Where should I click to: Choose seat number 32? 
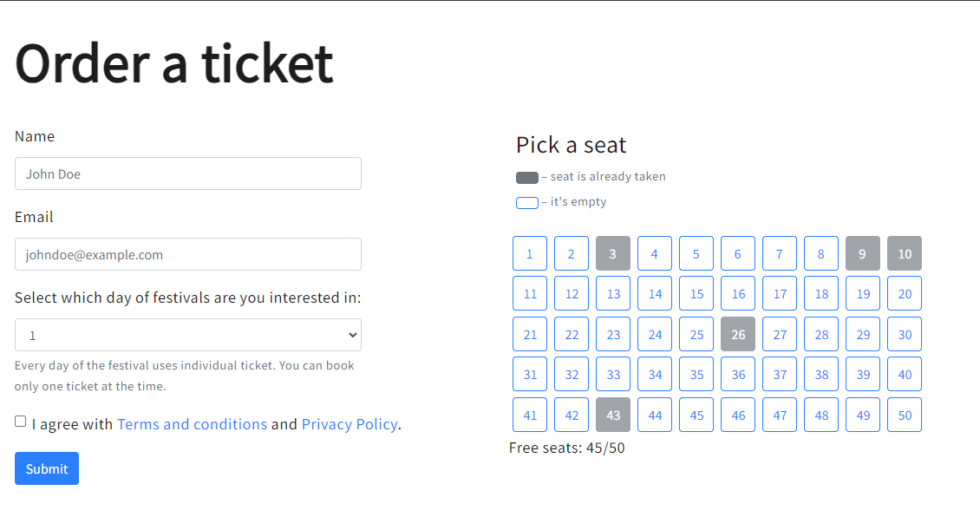(x=572, y=374)
